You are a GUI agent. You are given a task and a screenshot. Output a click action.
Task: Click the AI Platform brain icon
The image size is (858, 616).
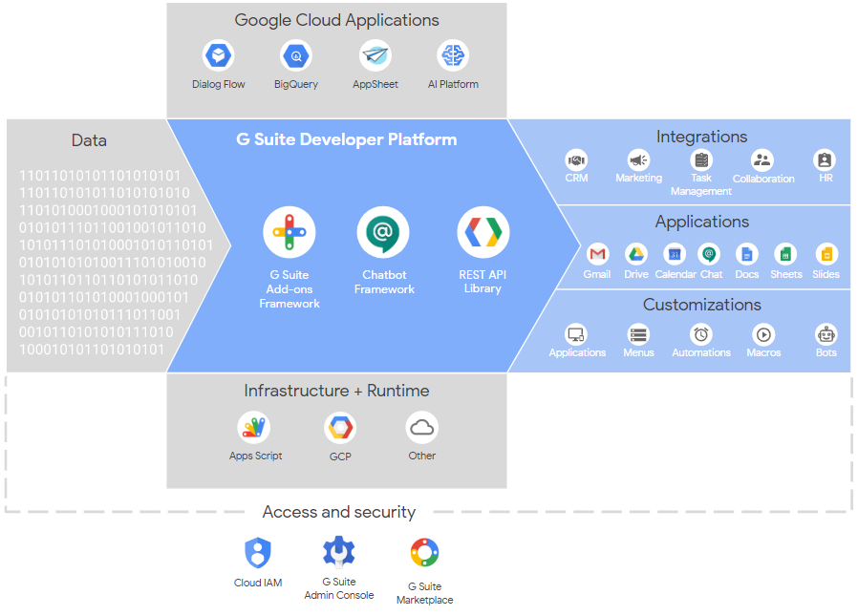[x=453, y=55]
